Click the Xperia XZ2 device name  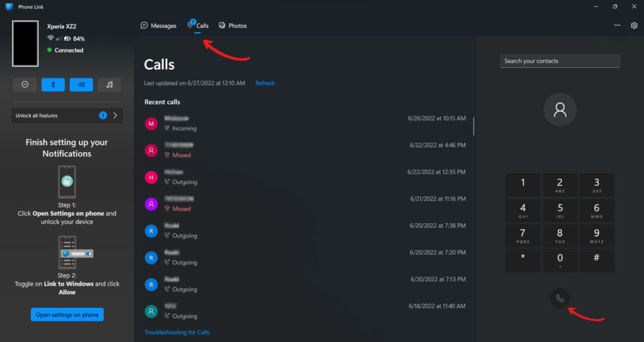tap(62, 26)
